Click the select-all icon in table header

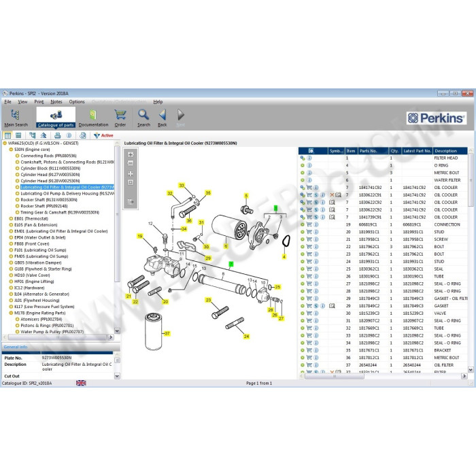point(311,151)
